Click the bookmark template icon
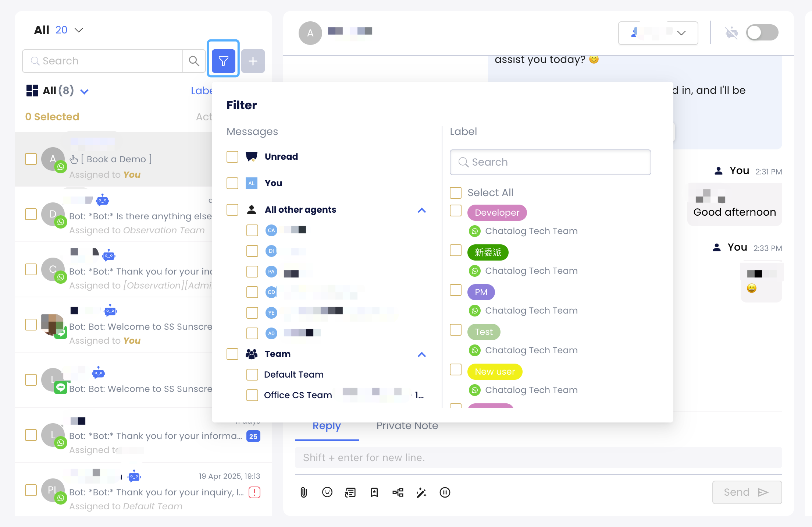The image size is (812, 527). click(374, 492)
